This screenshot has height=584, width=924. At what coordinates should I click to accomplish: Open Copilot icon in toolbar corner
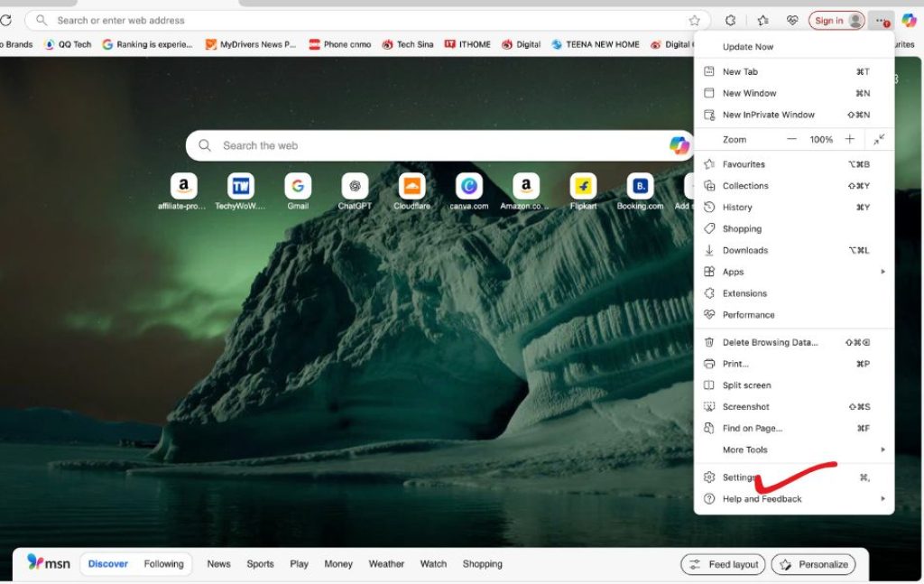(910, 21)
